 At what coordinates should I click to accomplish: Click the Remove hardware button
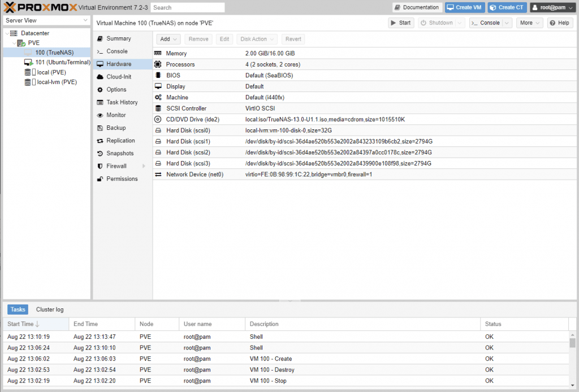click(x=198, y=39)
